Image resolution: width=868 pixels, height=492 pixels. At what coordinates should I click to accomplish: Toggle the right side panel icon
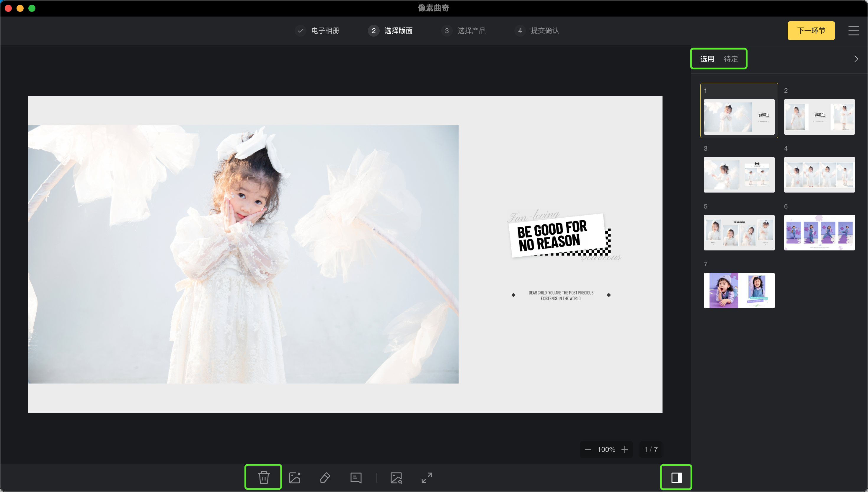click(x=676, y=478)
